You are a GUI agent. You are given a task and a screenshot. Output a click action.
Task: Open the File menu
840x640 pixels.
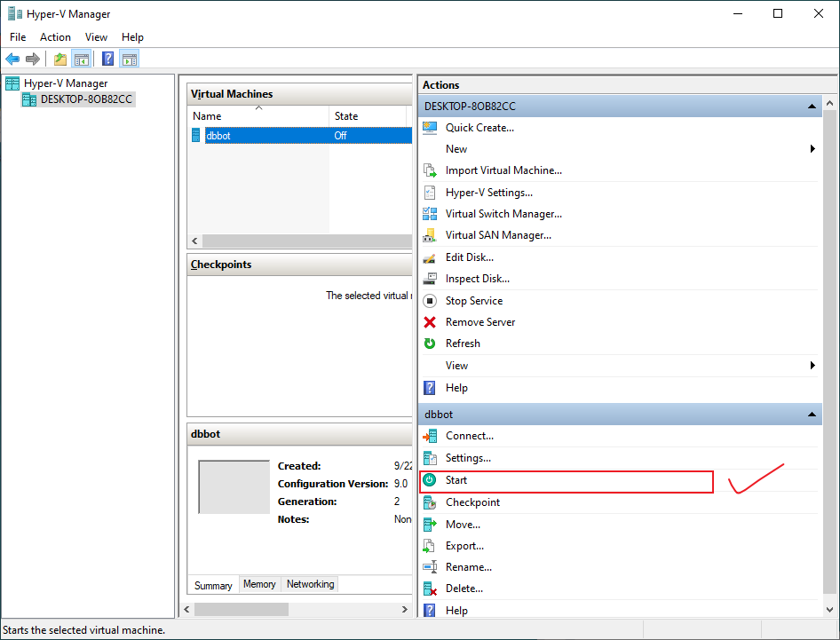[18, 37]
